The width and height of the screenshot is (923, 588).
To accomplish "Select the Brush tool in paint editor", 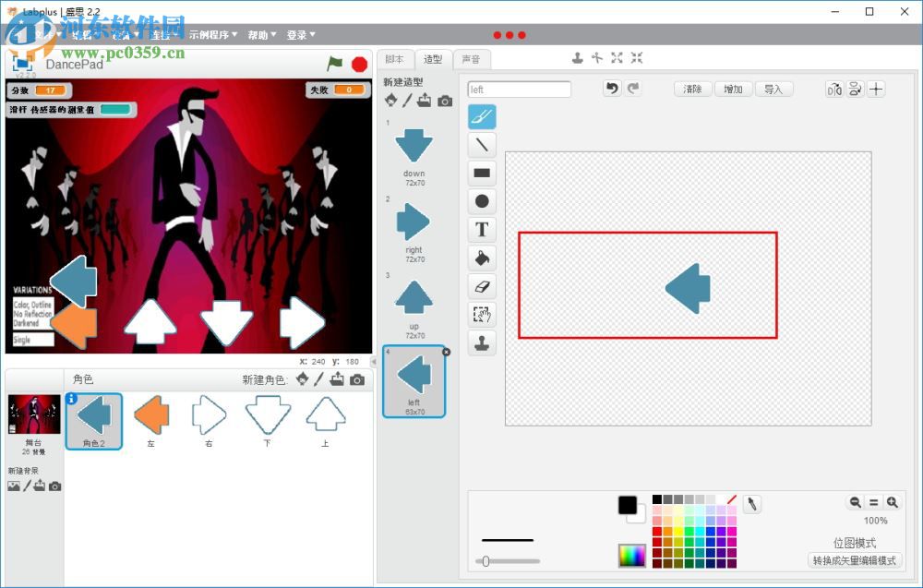I will click(x=482, y=116).
